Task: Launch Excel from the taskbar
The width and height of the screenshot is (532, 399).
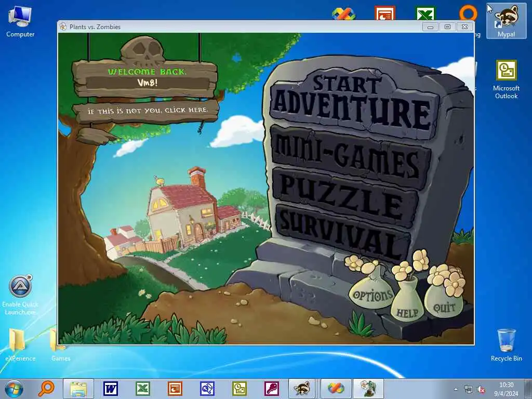Action: pos(143,389)
